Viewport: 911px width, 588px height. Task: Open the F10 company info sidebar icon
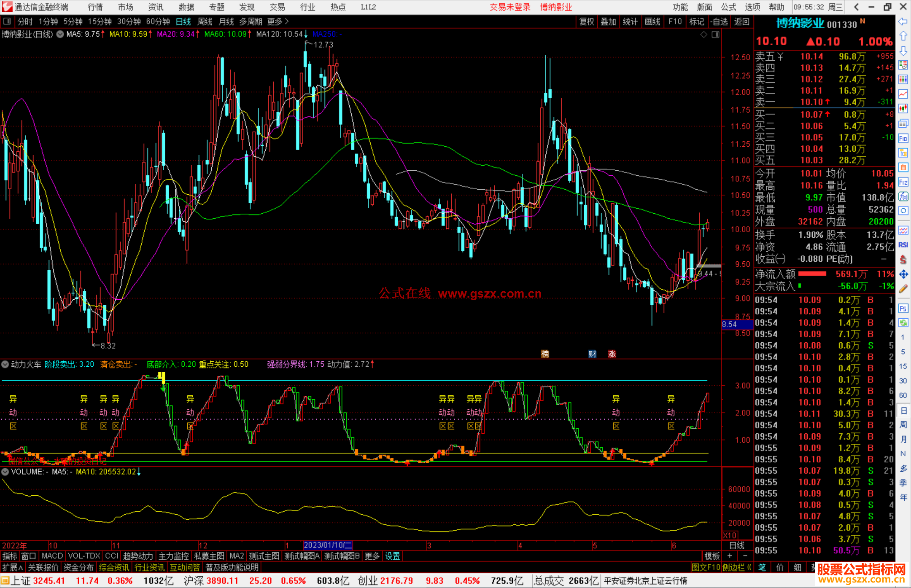903,138
